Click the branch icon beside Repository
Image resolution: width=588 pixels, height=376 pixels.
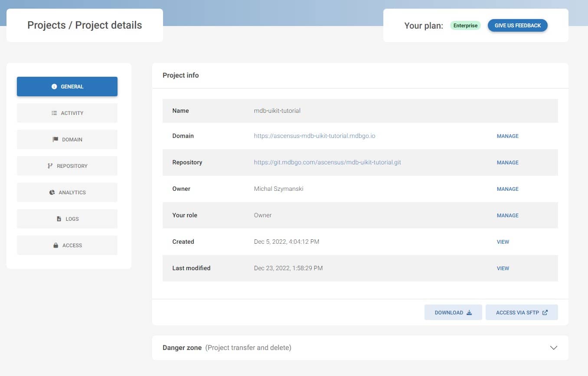point(50,166)
